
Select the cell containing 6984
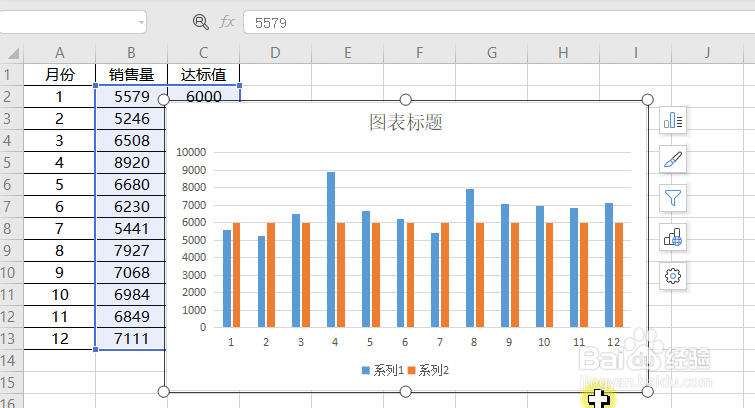131,295
